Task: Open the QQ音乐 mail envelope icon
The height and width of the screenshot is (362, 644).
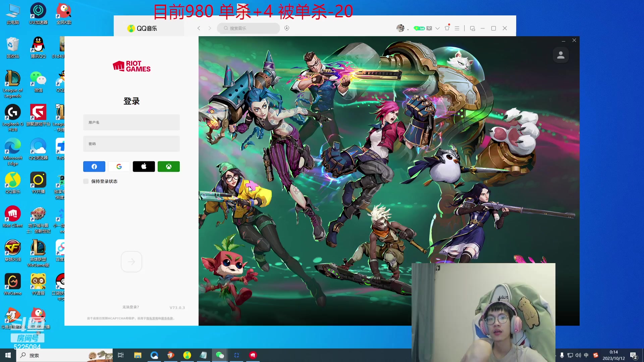Action: (x=429, y=28)
